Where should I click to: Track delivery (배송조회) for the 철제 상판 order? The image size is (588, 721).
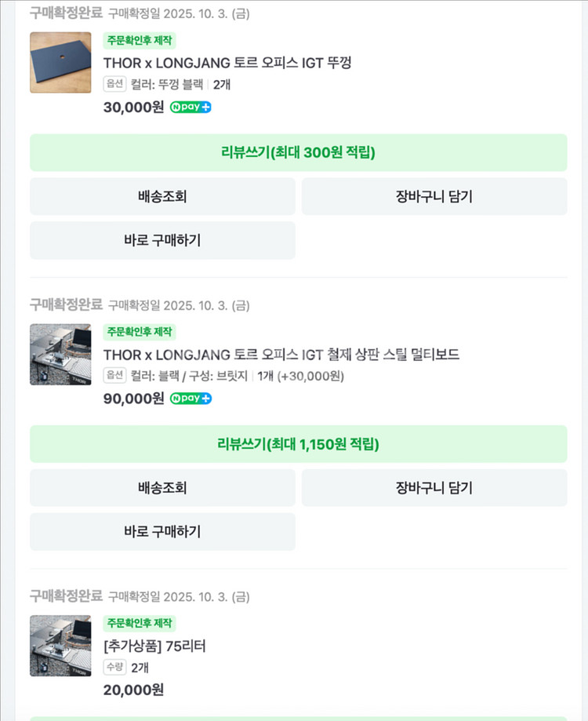[162, 488]
